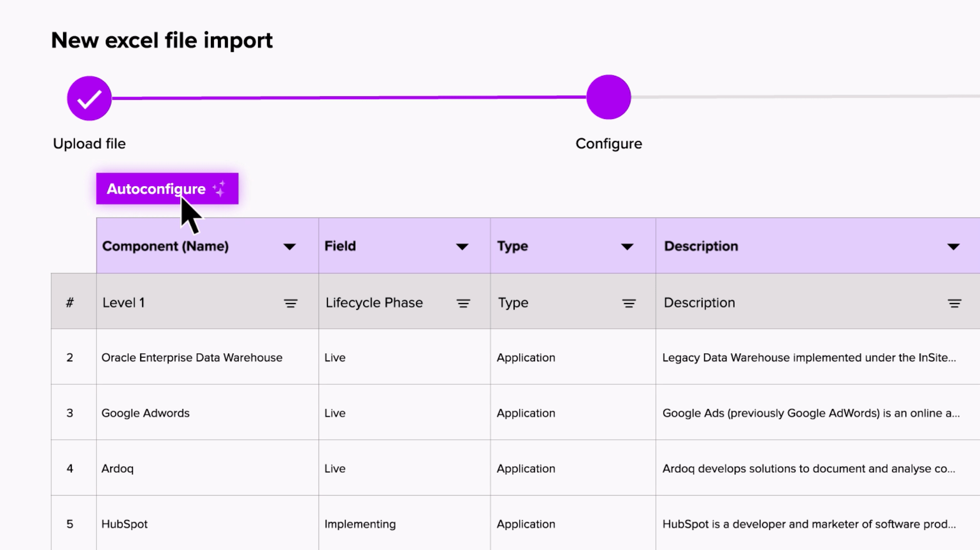Screen dimensions: 980x550
Task: Select the Google Adwords row
Action: [x=146, y=413]
